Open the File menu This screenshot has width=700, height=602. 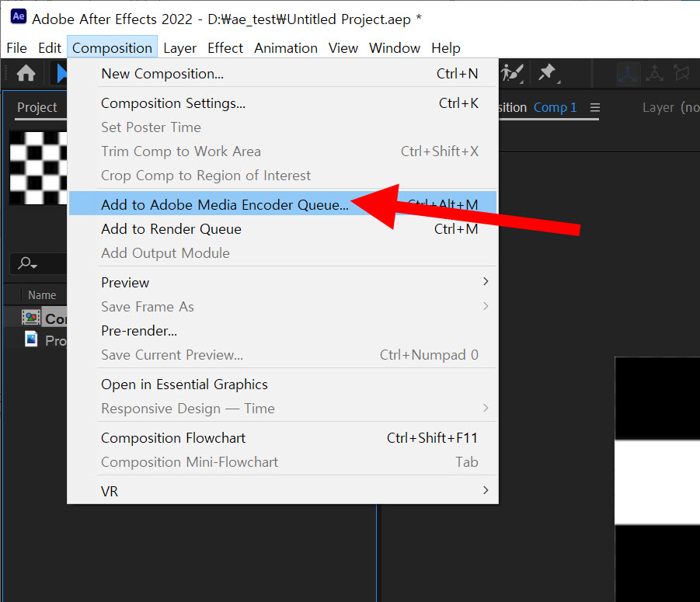16,47
